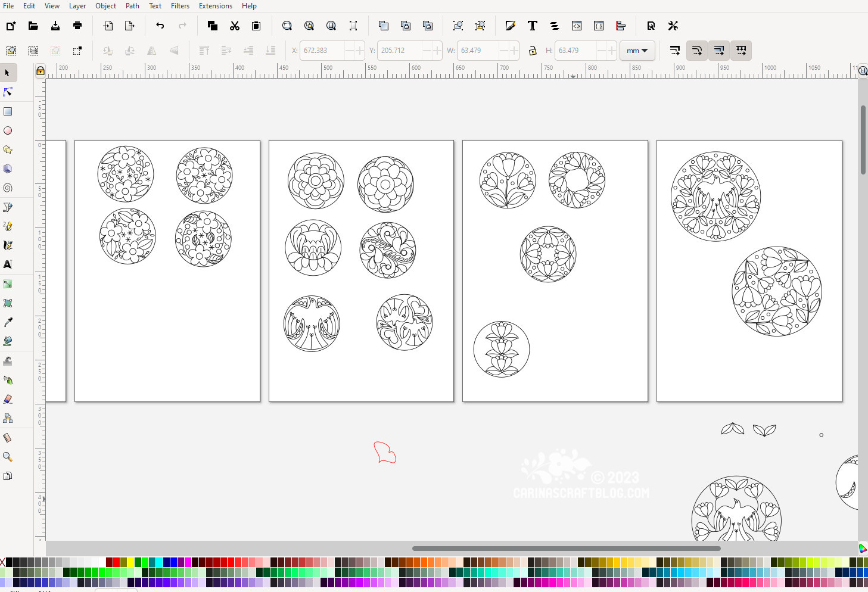This screenshot has width=868, height=592.
Task: Click the red flower outline on canvas
Action: click(x=385, y=453)
